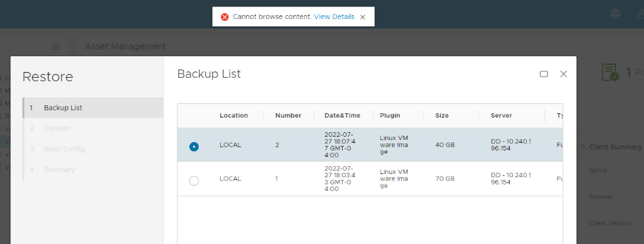Open the globe language icon in header
Image resolution: width=644 pixels, height=244 pixels.
click(x=615, y=14)
